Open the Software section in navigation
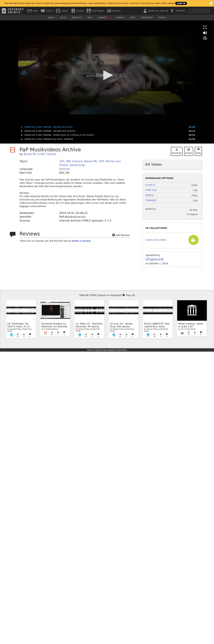214x644 pixels. click(x=95, y=11)
